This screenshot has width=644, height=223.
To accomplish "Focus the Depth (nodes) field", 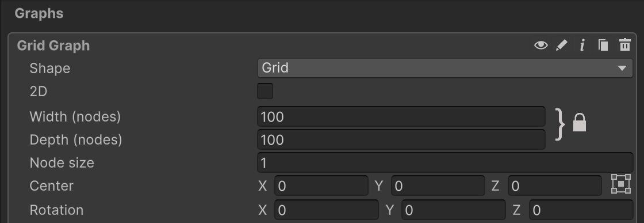I will 401,140.
